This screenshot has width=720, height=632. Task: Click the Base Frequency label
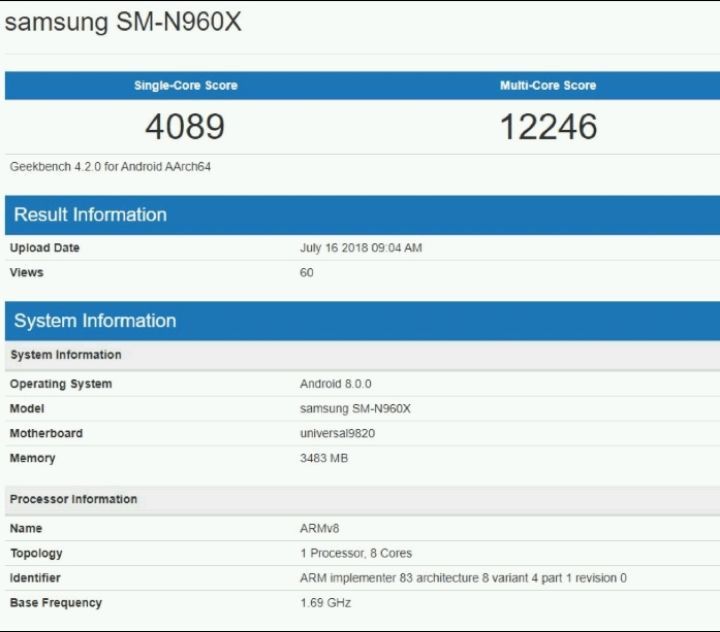56,603
